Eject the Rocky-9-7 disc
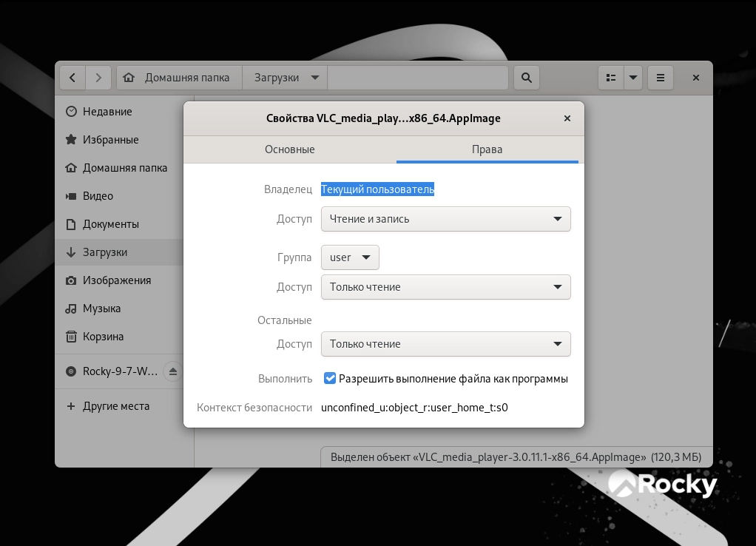 pos(173,371)
